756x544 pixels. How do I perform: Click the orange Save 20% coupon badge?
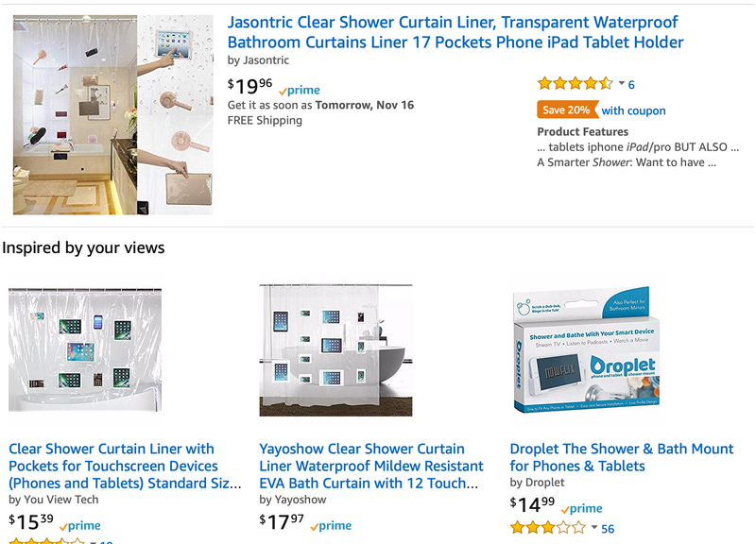[x=567, y=110]
